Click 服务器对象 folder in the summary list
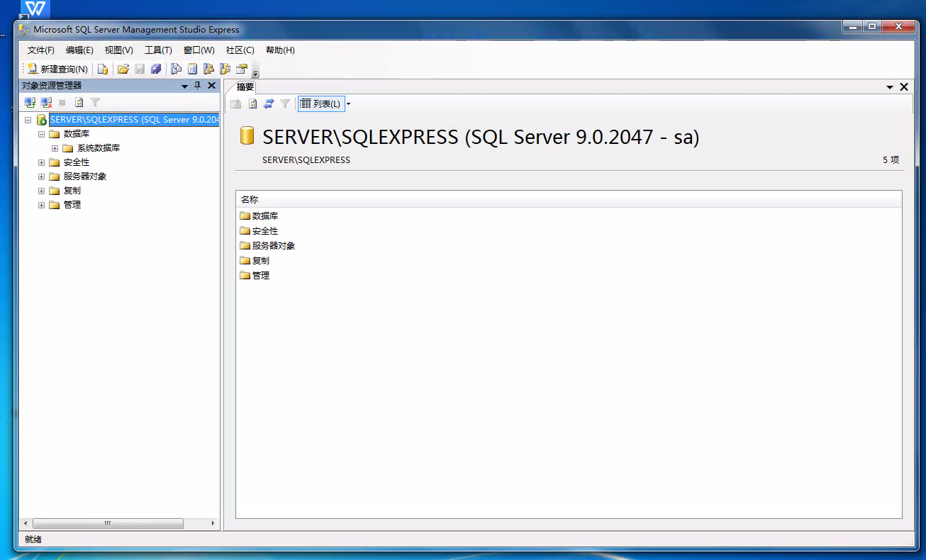926x560 pixels. coord(267,246)
